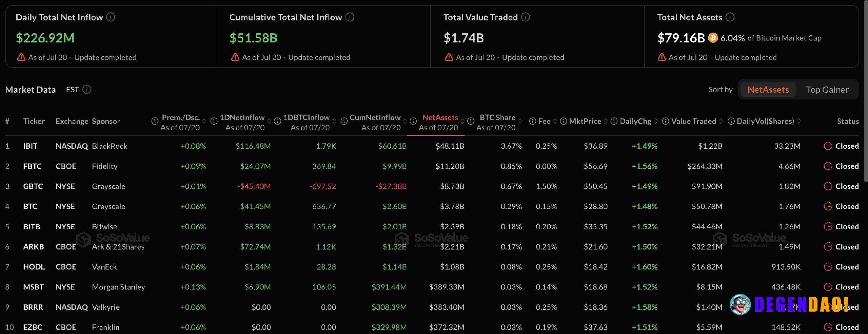Image resolution: width=868 pixels, height=334 pixels.
Task: Sort by CumNetInflow using sort arrows
Action: click(x=405, y=121)
